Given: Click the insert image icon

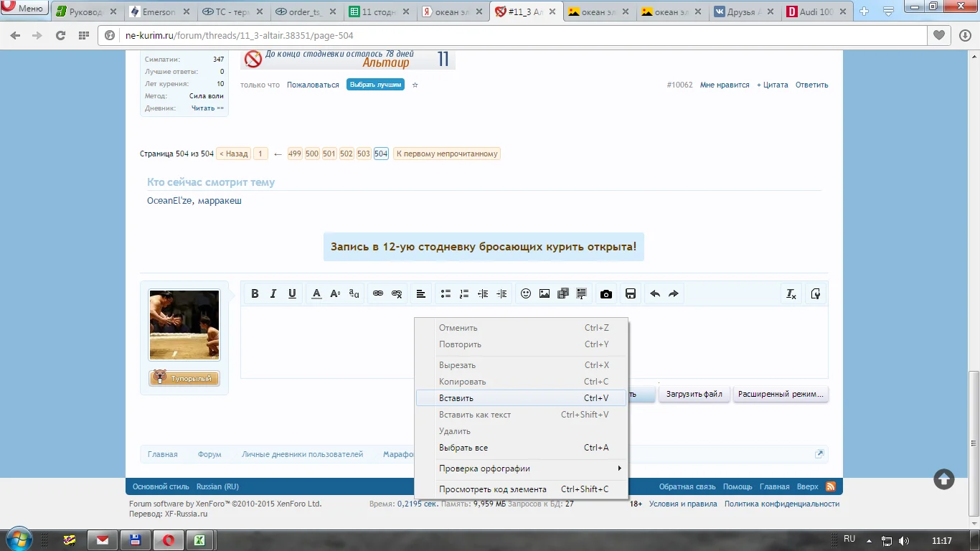Looking at the screenshot, I should pos(545,294).
